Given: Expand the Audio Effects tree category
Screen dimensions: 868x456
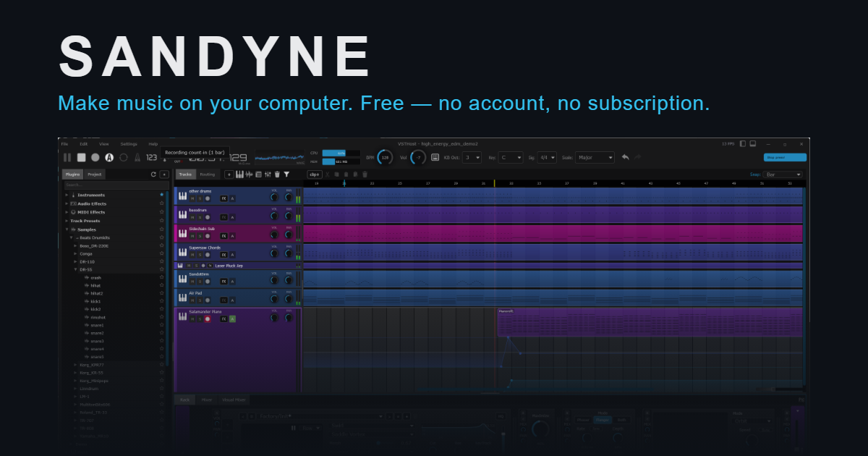Looking at the screenshot, I should point(67,203).
